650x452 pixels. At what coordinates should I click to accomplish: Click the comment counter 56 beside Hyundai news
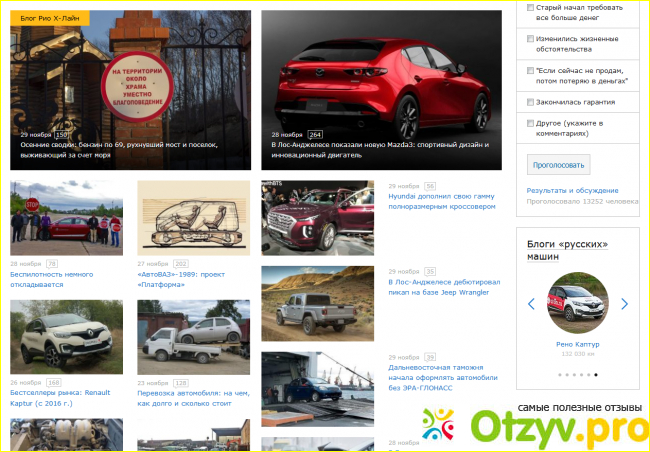tap(430, 186)
